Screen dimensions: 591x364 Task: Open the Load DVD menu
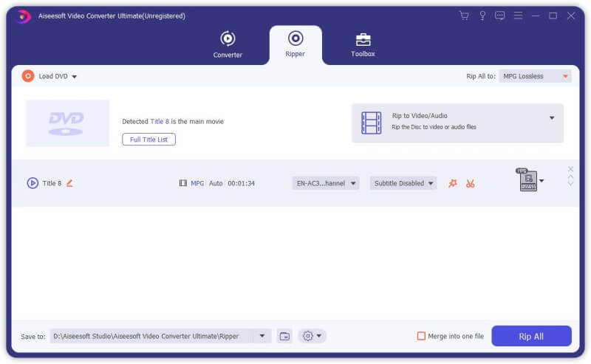tap(50, 76)
